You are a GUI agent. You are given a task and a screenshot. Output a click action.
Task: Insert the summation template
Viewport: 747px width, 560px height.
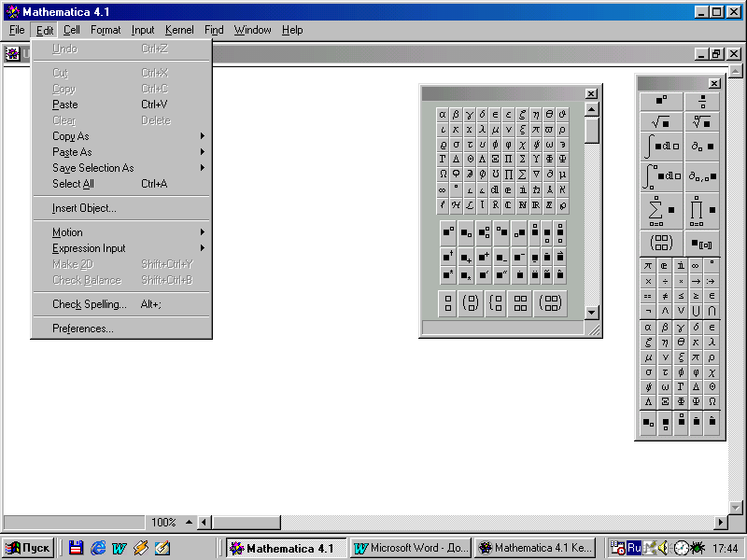[662, 211]
